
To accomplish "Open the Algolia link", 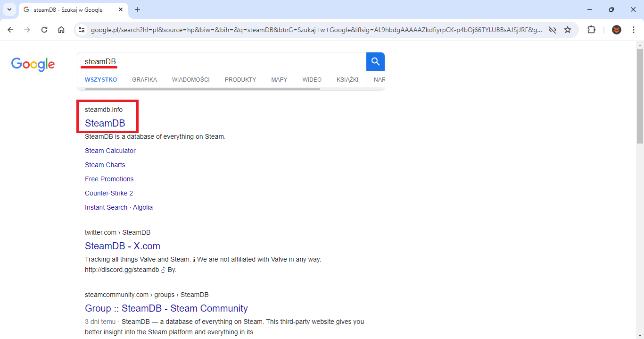I will 143,207.
